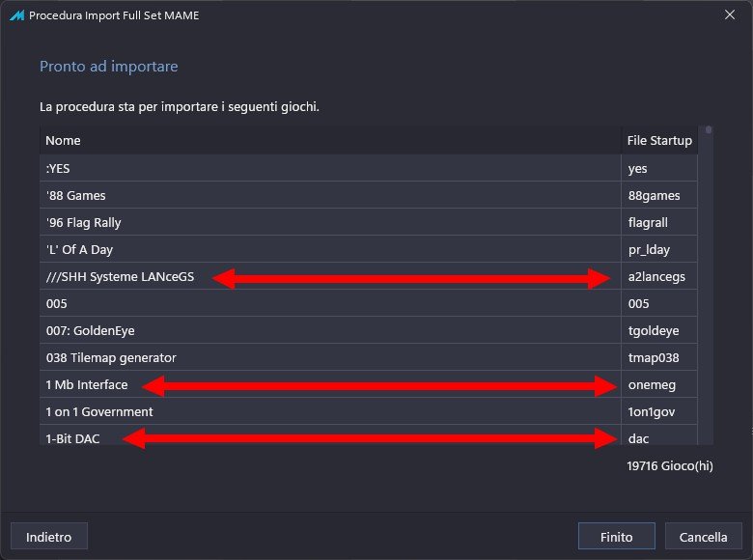This screenshot has height=560, width=753.
Task: Select the 'L' Of A Day row
Action: click(x=369, y=249)
